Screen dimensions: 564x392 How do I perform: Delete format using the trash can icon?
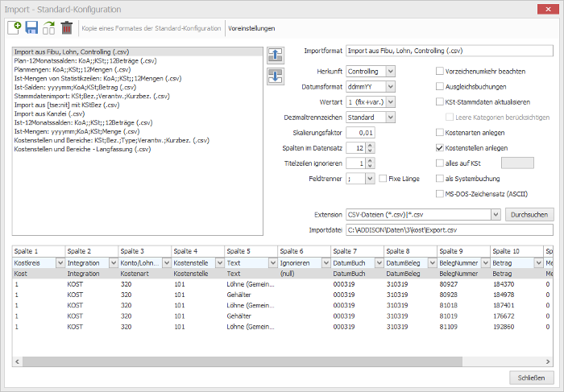click(x=67, y=27)
